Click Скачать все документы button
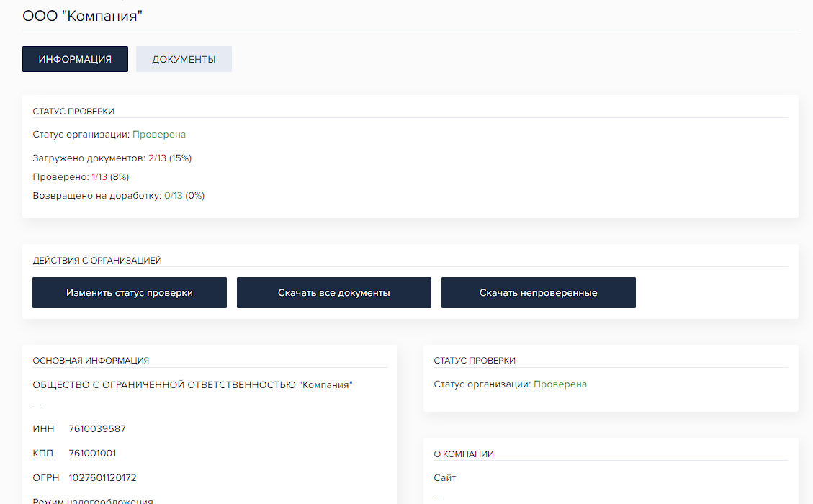 pos(333,293)
